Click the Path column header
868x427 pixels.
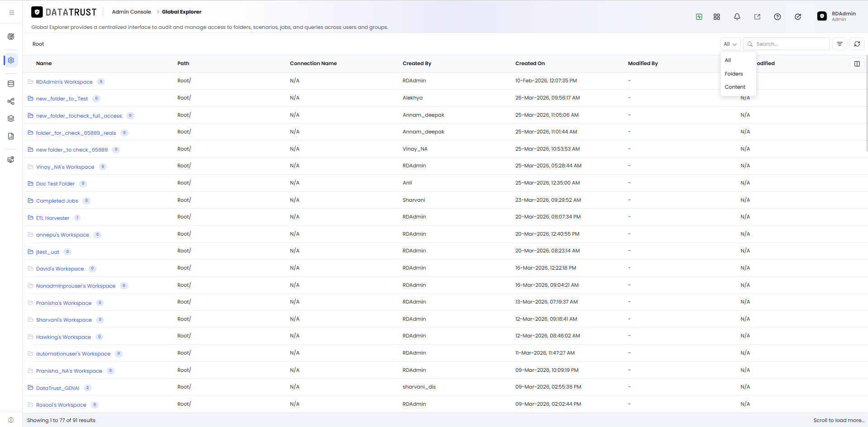[x=183, y=63]
